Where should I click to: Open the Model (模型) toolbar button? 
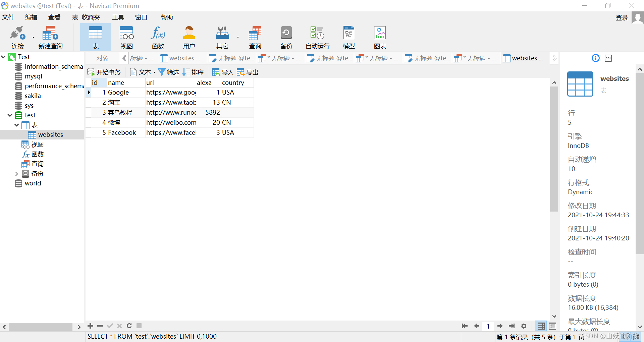pos(349,37)
